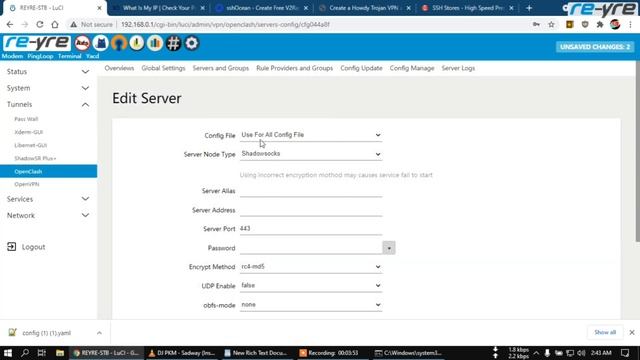Click the Not secure warning icon
The image size is (640, 360).
coord(73,24)
